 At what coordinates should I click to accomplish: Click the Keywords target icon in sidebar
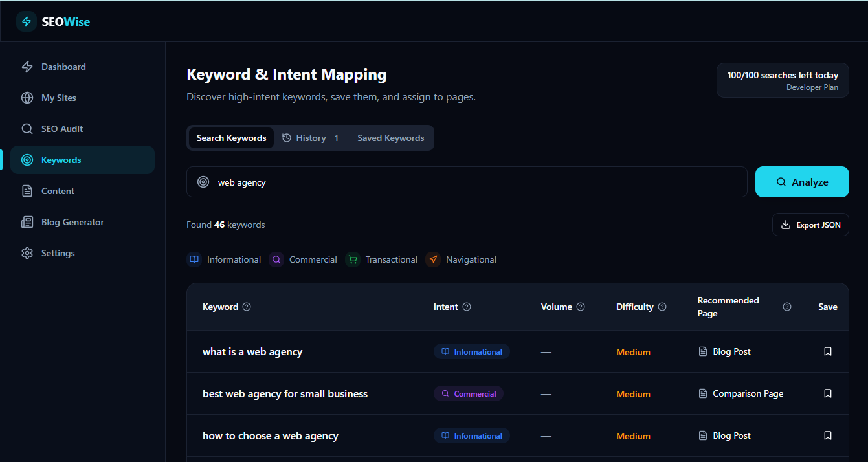point(27,160)
